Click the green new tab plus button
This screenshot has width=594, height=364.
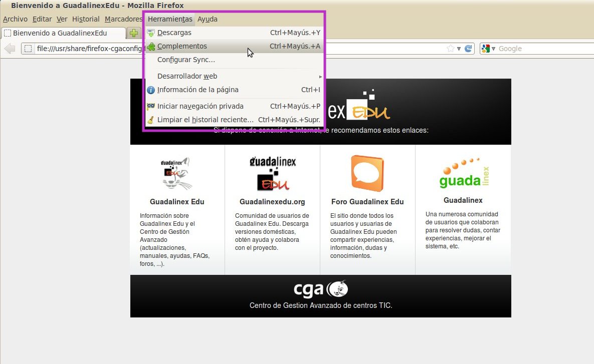(x=133, y=33)
